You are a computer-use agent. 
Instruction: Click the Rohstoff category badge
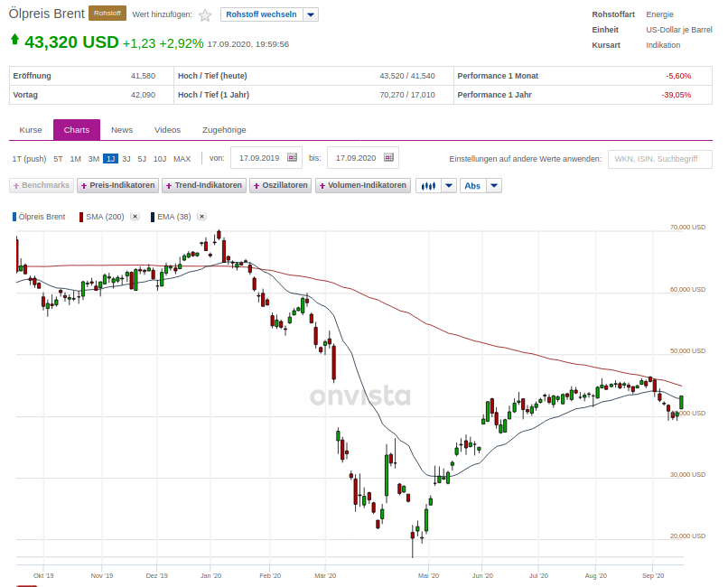pyautogui.click(x=107, y=14)
